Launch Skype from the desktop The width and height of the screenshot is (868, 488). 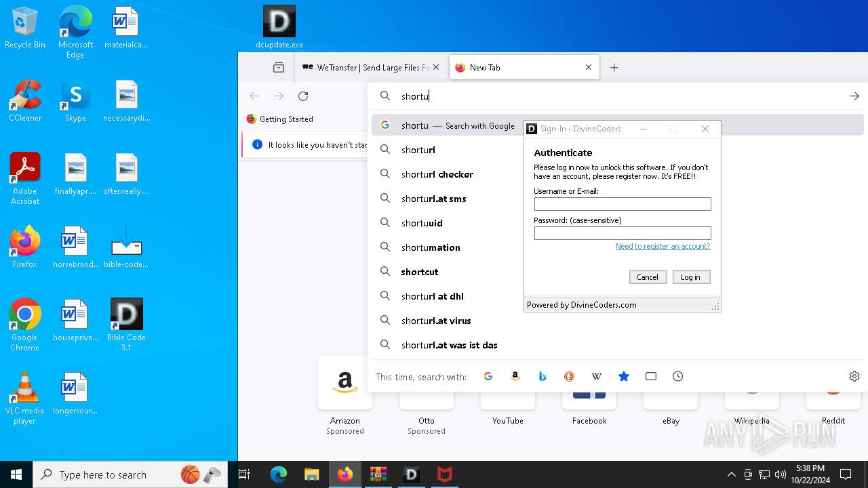point(75,102)
